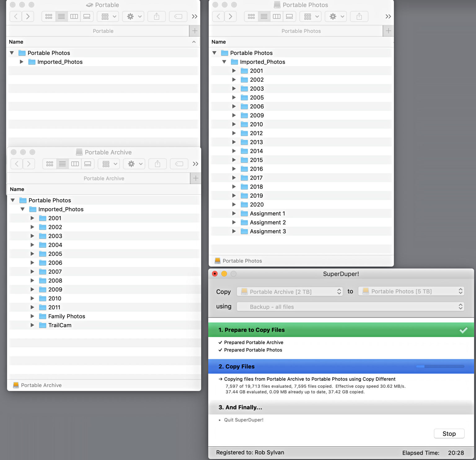Click the new tab plus button in Portable Archive
The width and height of the screenshot is (476, 460).
(x=196, y=178)
